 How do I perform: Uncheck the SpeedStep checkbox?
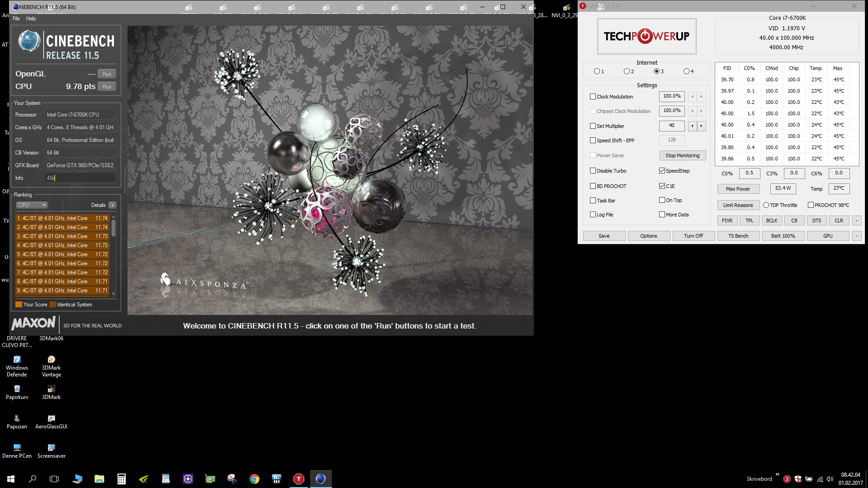(x=662, y=171)
